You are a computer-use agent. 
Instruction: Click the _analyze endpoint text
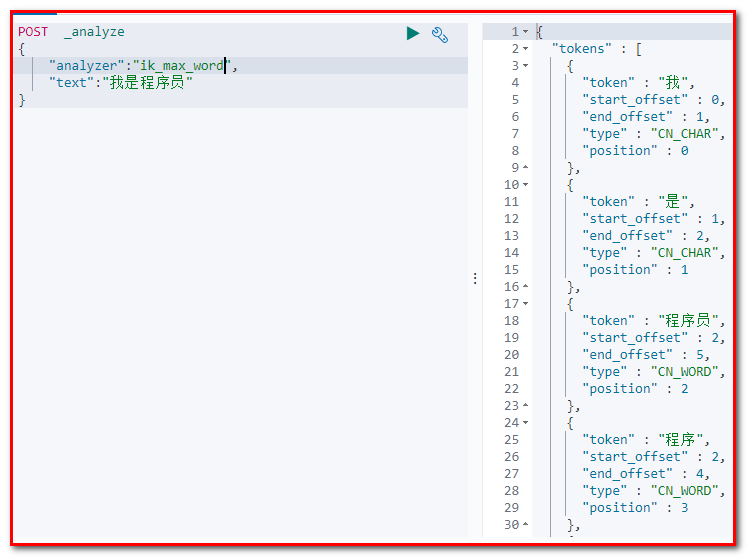[x=94, y=32]
